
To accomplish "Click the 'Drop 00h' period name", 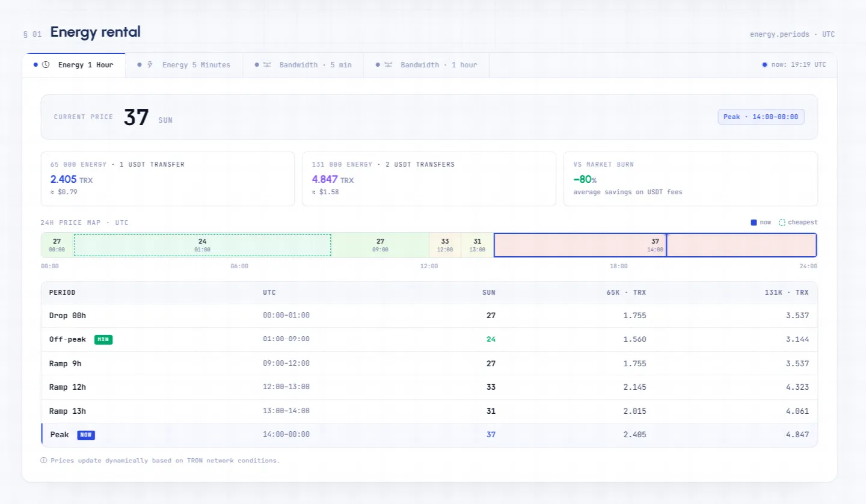I will pos(67,315).
